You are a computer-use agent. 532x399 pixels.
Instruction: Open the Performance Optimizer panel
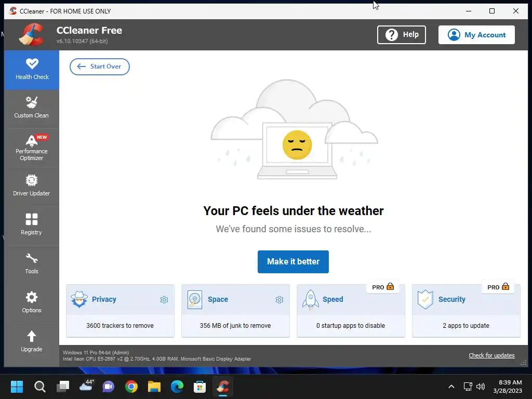point(32,147)
